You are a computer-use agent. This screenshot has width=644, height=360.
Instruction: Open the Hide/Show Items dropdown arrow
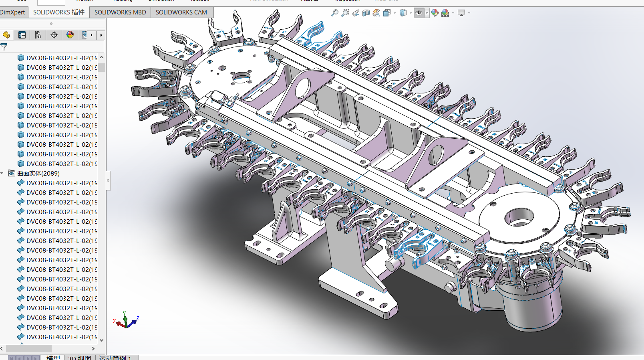(x=427, y=13)
